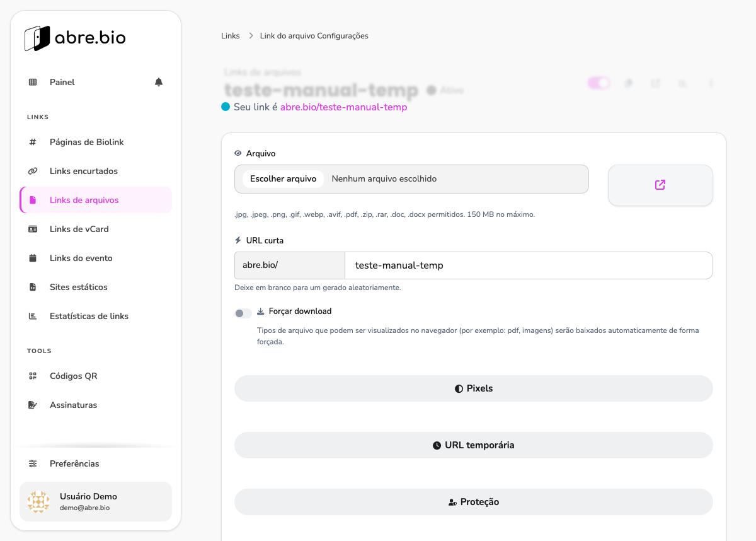Click the demo@abre.bio email text
This screenshot has height=541, width=756.
tap(84, 508)
